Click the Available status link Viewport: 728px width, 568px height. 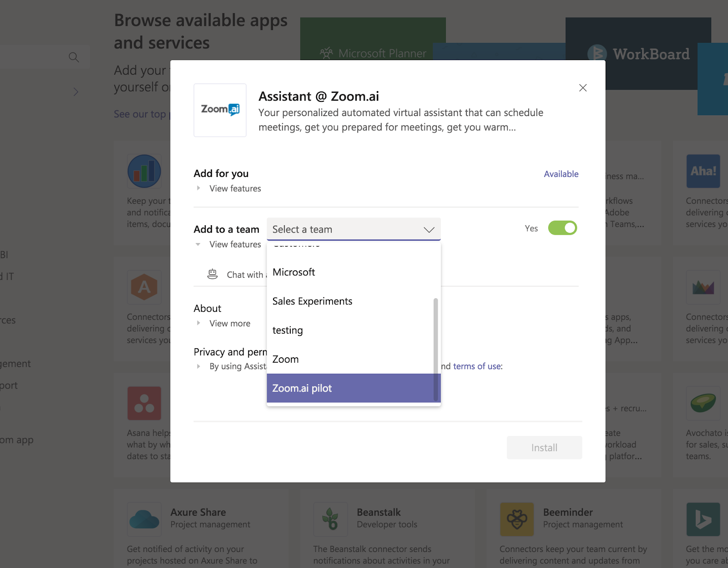point(561,174)
